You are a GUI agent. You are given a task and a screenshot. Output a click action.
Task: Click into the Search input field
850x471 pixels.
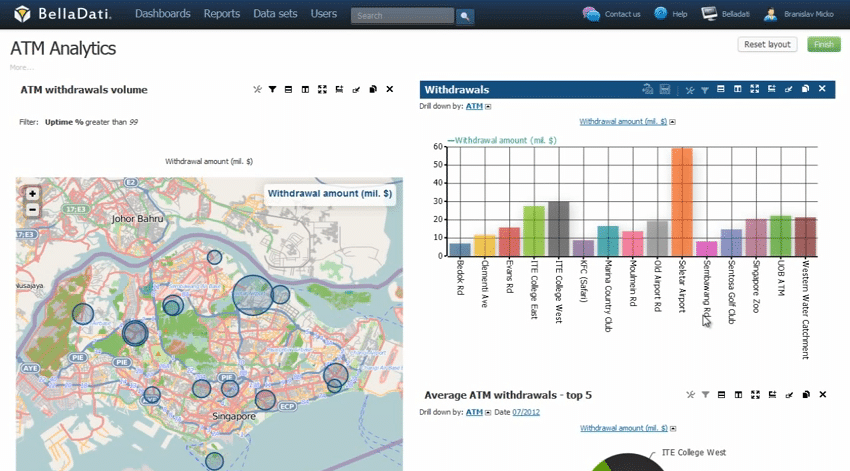click(402, 17)
